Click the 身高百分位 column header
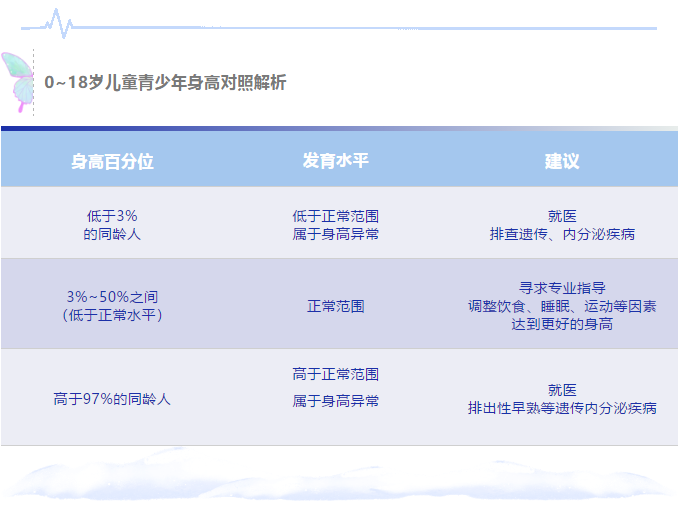 point(112,161)
